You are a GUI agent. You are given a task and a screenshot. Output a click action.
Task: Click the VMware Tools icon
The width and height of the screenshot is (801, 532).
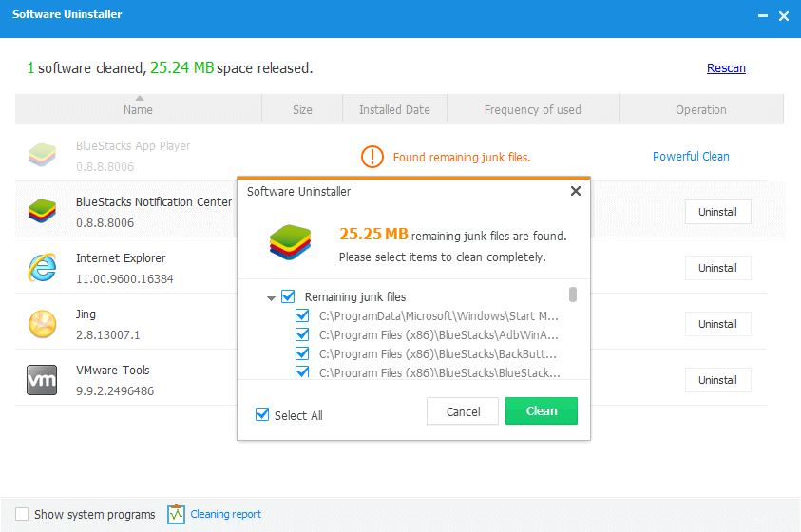pos(42,380)
